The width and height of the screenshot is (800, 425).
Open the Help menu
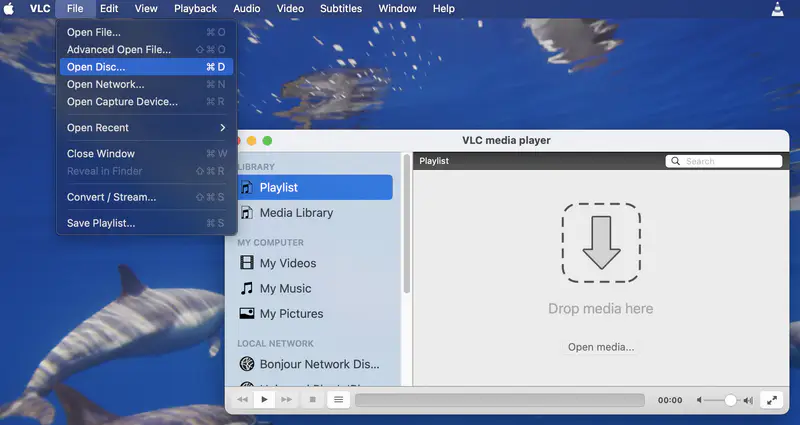click(x=443, y=9)
